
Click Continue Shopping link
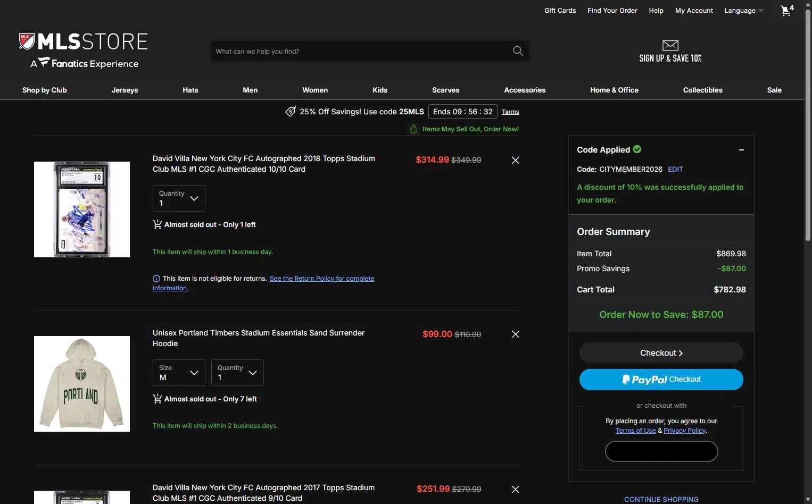(661, 499)
